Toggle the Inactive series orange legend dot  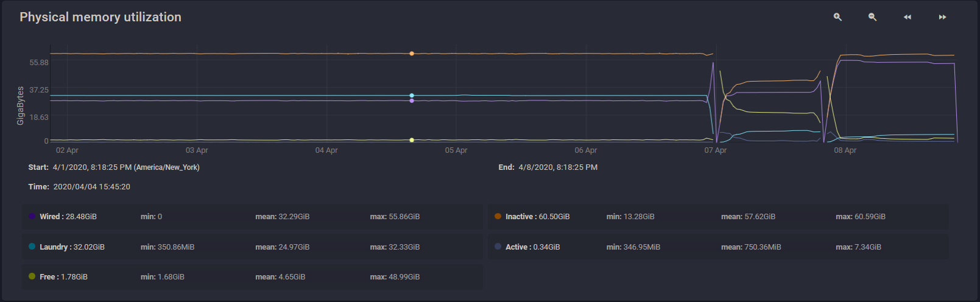pyautogui.click(x=498, y=216)
